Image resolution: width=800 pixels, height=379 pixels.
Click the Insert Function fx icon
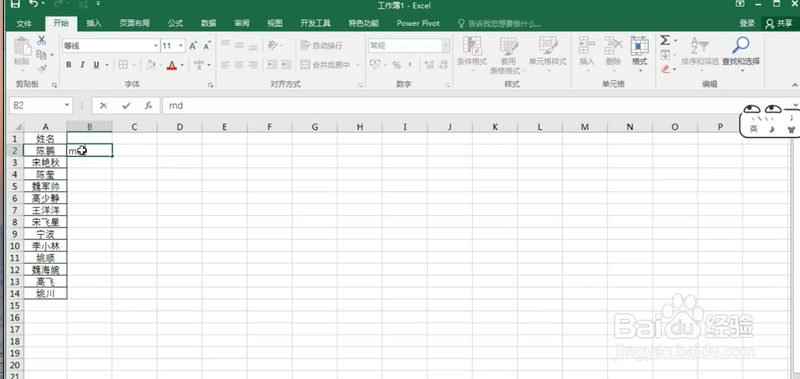click(148, 106)
